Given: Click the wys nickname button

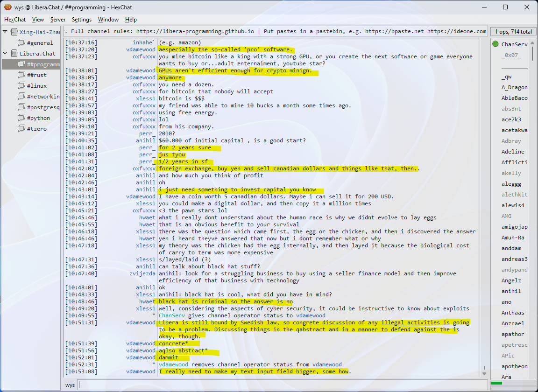Looking at the screenshot, I should pos(70,385).
